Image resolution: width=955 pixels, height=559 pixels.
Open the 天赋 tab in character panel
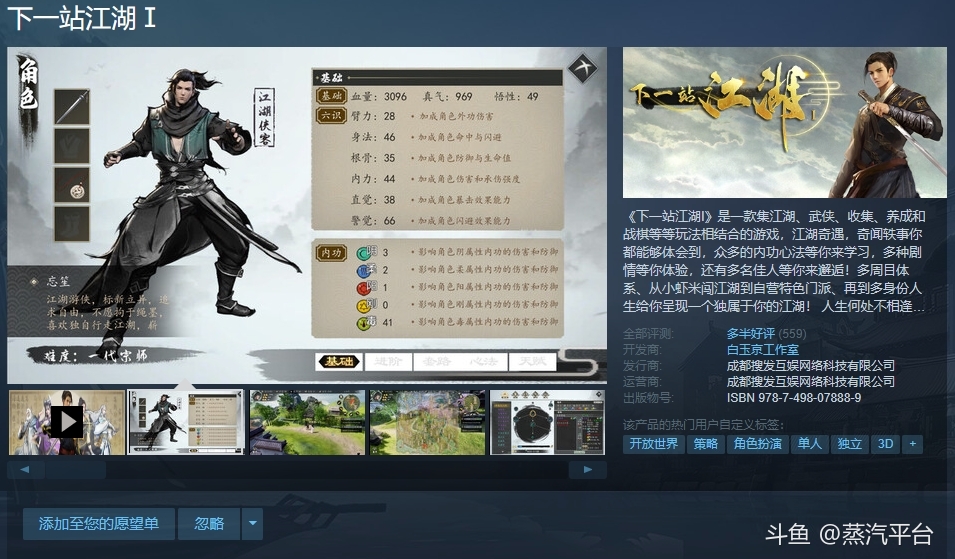(532, 361)
